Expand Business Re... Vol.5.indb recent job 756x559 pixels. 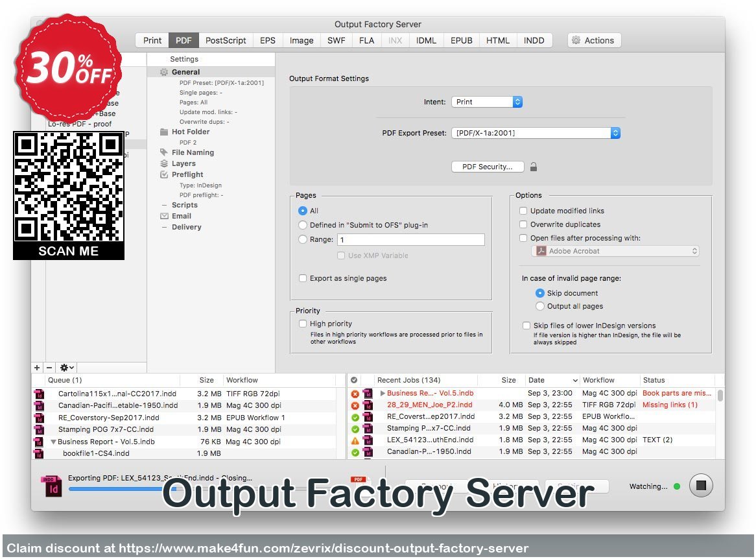click(x=383, y=393)
